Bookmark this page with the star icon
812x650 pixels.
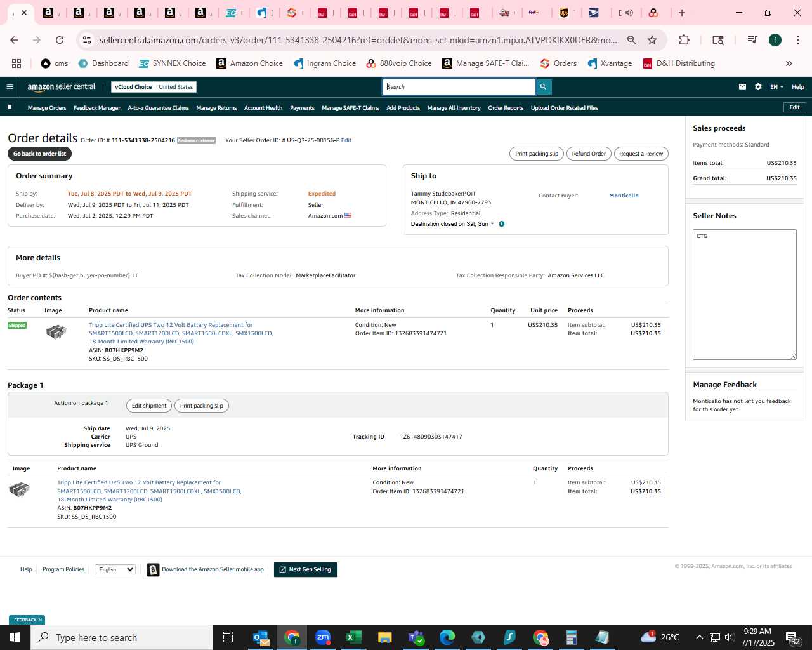(x=652, y=40)
